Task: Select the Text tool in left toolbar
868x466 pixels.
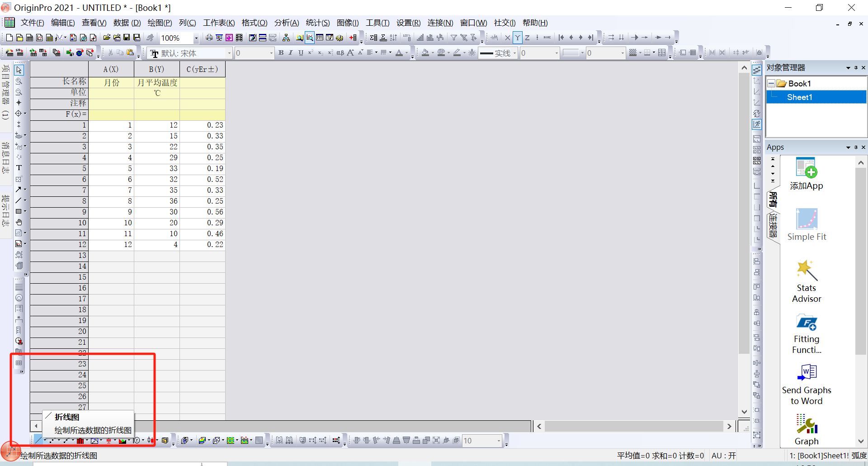Action: tap(19, 168)
